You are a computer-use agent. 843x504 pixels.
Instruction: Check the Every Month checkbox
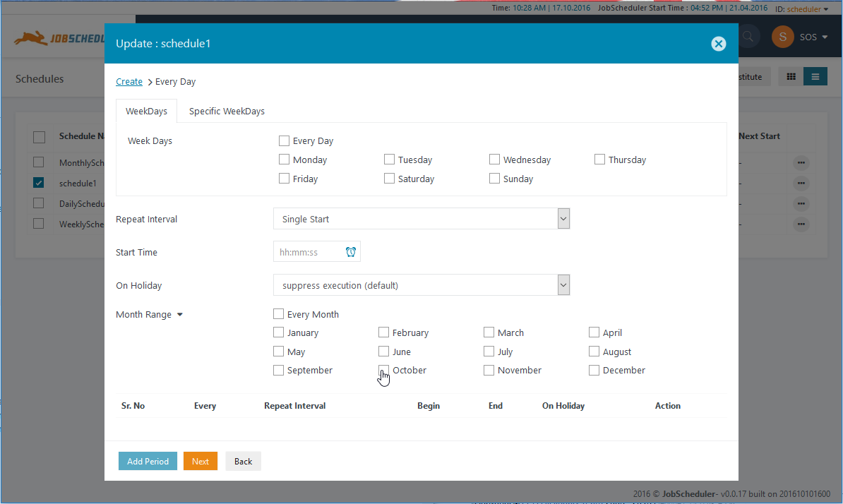(x=278, y=314)
